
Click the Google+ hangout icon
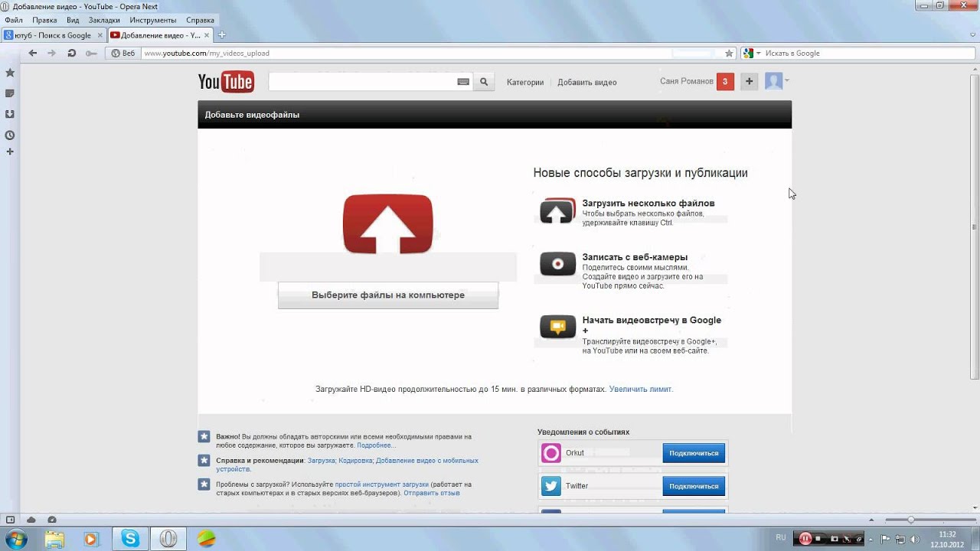[x=557, y=327]
